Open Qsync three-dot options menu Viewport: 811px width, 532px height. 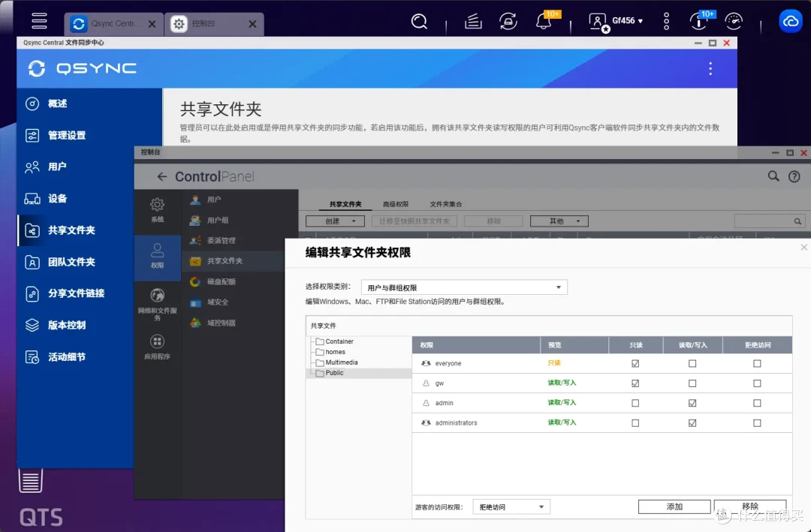click(x=710, y=68)
